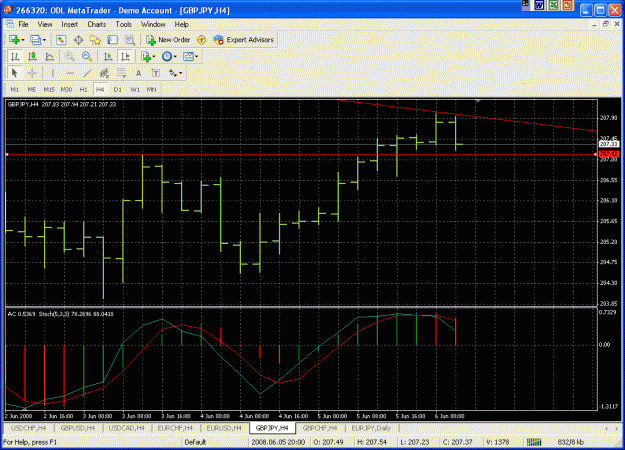The image size is (625, 450).
Task: Zoom out on the chart
Action: pos(86,57)
